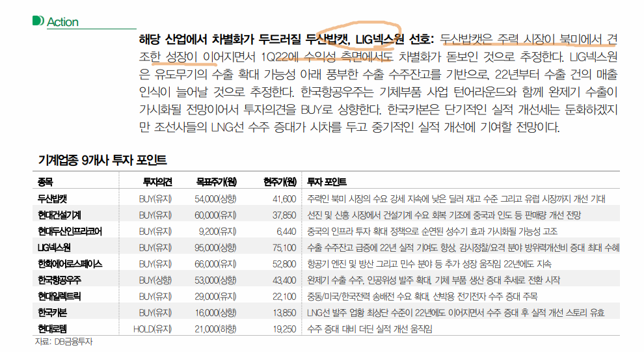Click current price '75,100'
Viewport: 644px width, 352px height.
(x=284, y=248)
